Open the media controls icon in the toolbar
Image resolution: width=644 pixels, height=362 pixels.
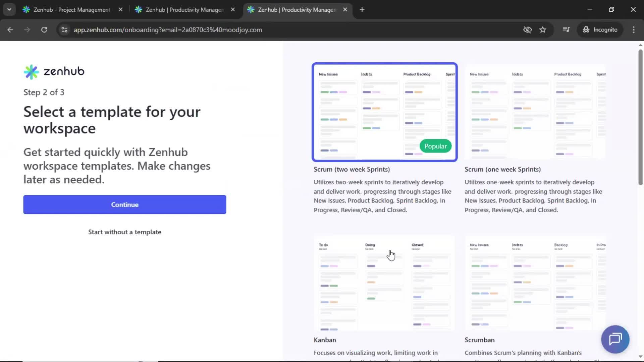coord(566,29)
